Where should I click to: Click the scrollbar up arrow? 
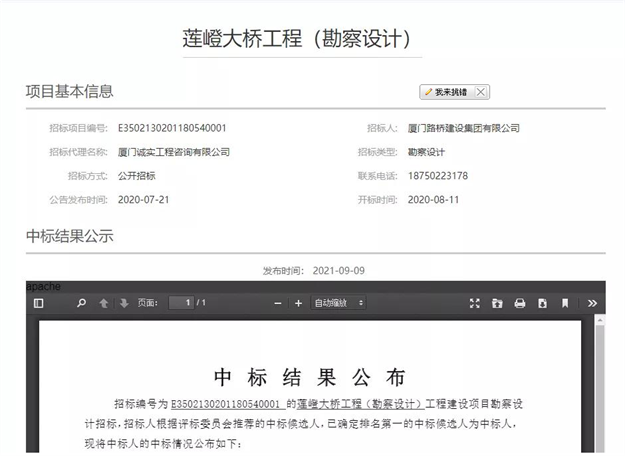tap(599, 320)
